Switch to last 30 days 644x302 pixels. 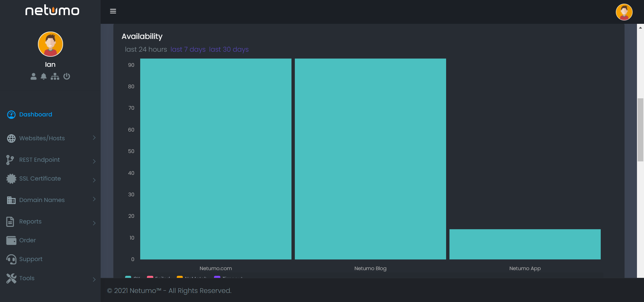coord(229,49)
